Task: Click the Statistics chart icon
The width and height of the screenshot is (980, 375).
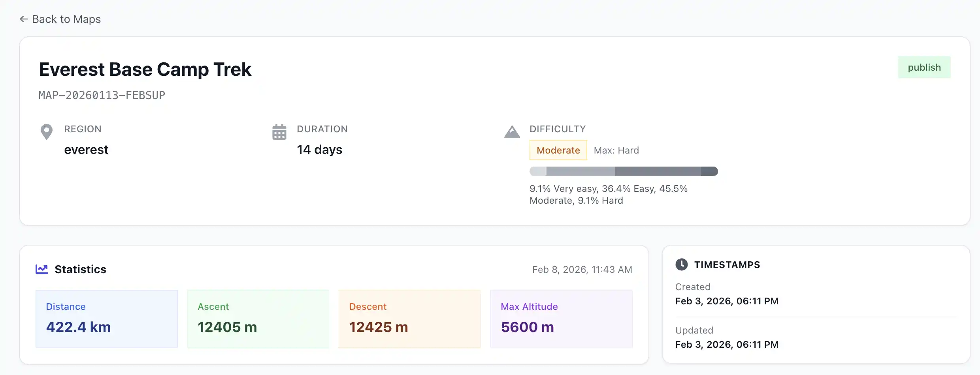Action: pos(42,269)
